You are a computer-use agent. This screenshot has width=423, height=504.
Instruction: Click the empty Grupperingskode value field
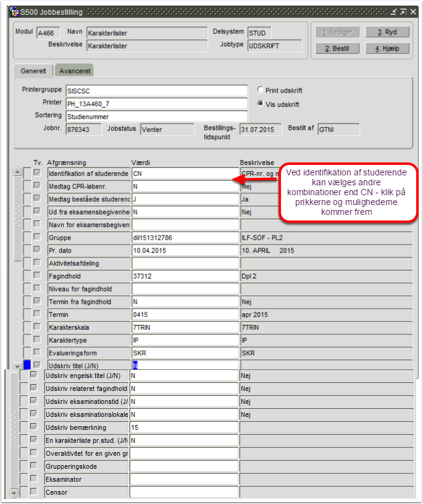[x=184, y=466]
